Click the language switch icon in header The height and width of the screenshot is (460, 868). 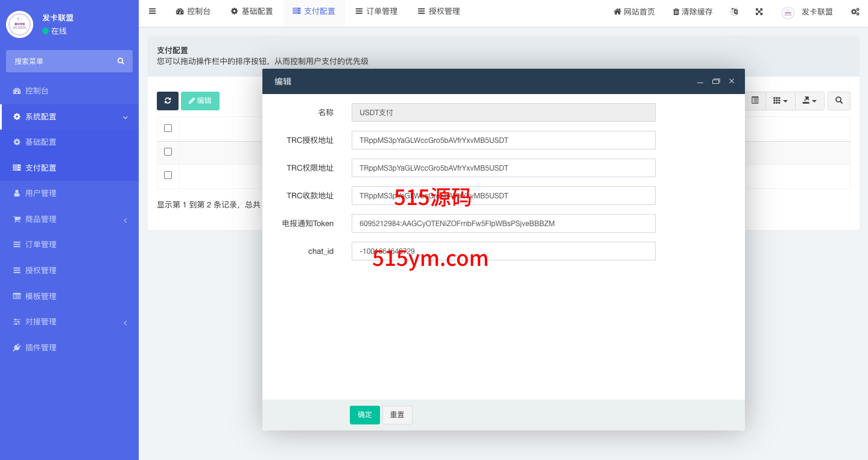pos(734,11)
